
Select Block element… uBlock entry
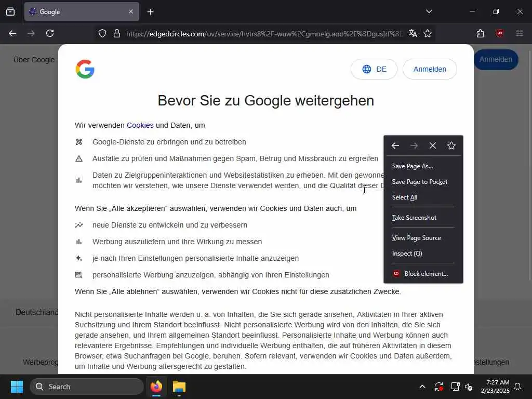[x=423, y=274]
